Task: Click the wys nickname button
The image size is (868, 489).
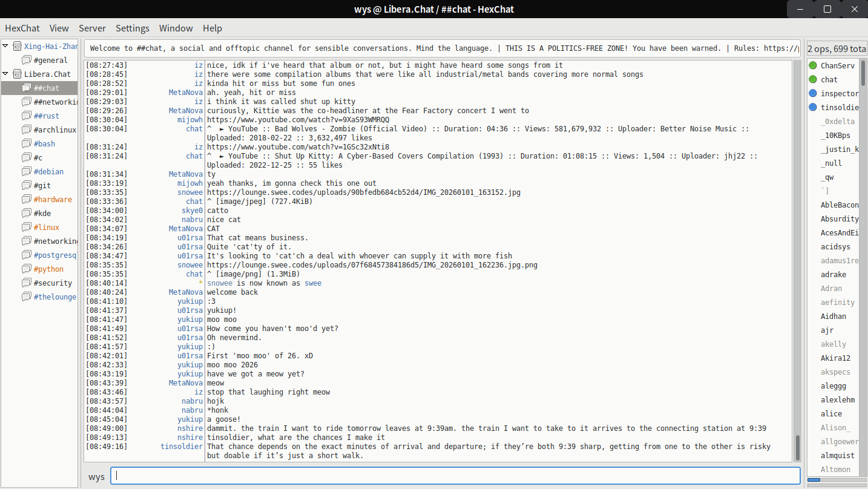Action: point(96,476)
